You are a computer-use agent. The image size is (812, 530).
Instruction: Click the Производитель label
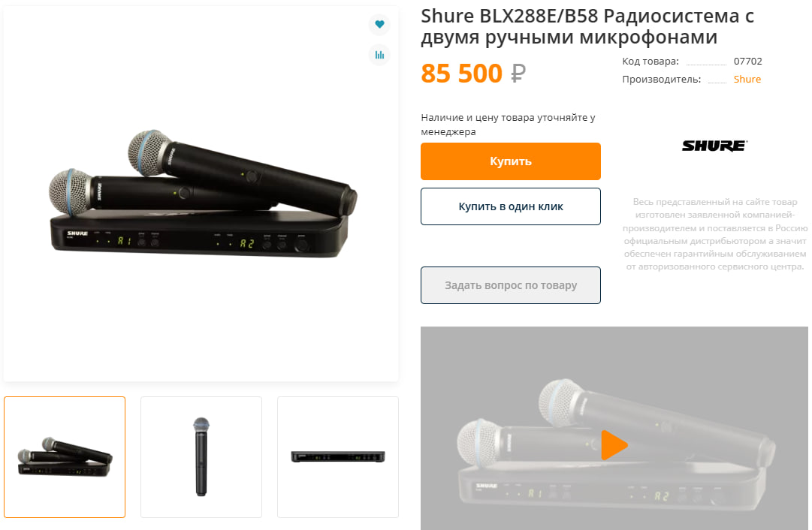pos(661,79)
